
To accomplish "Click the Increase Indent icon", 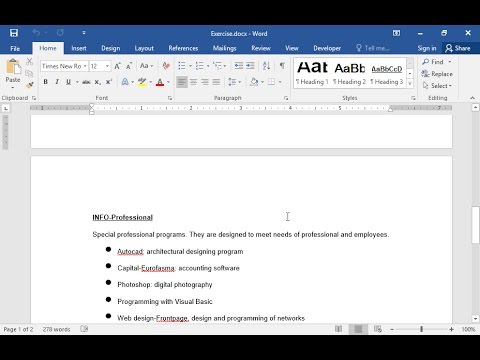I will (x=250, y=66).
